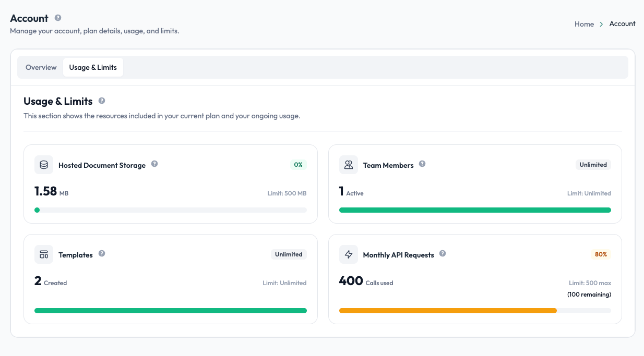
Task: Click Limit: Unlimited on Team Members card
Action: (x=589, y=193)
